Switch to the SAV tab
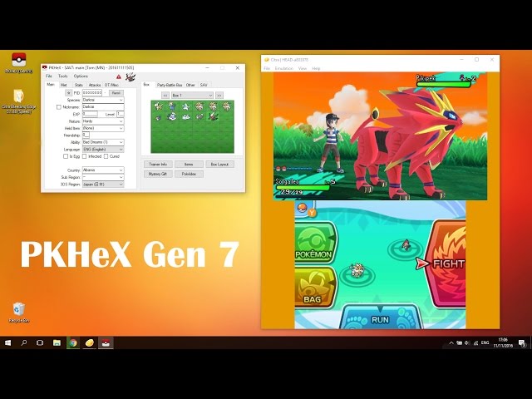The image size is (532, 399). tap(204, 85)
